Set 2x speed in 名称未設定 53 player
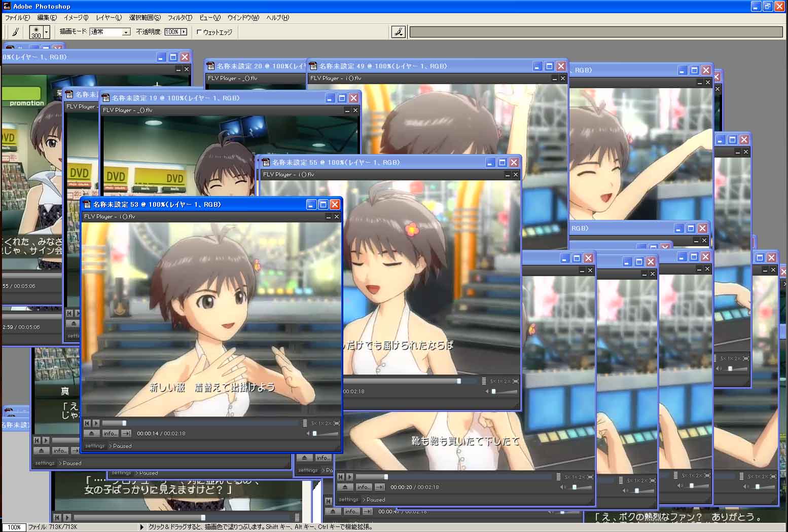This screenshot has width=788, height=532. pyautogui.click(x=328, y=423)
